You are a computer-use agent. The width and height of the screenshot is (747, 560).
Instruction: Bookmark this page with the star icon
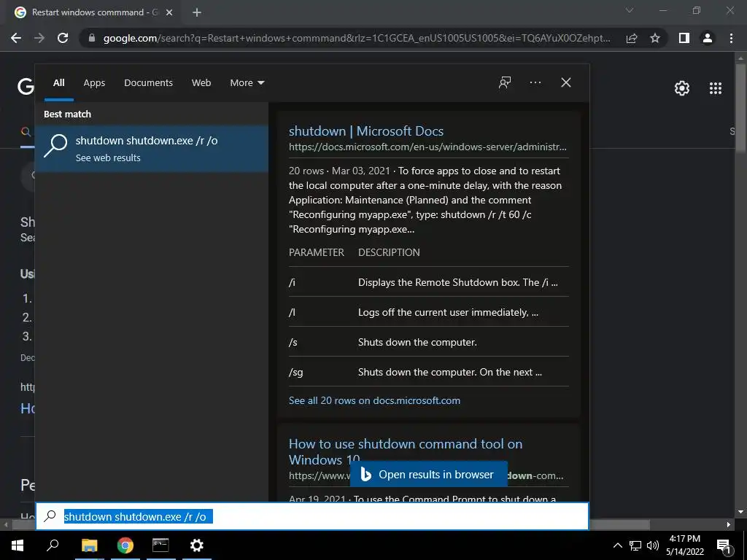655,38
